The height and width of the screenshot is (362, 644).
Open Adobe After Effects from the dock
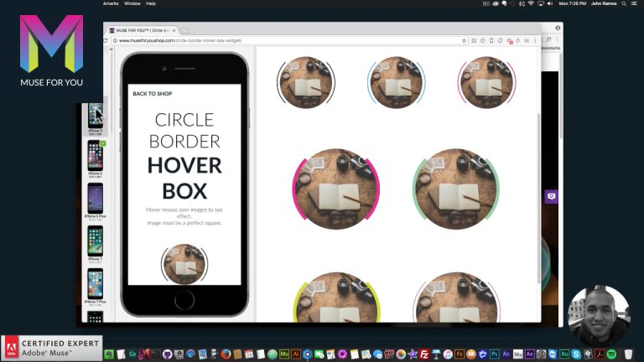[x=529, y=354]
